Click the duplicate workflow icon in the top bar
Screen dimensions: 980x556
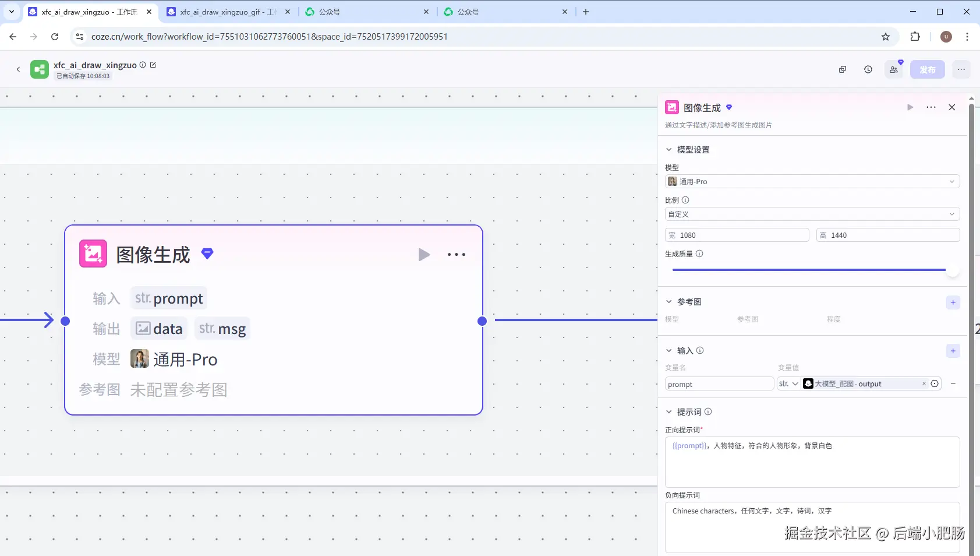coord(843,69)
